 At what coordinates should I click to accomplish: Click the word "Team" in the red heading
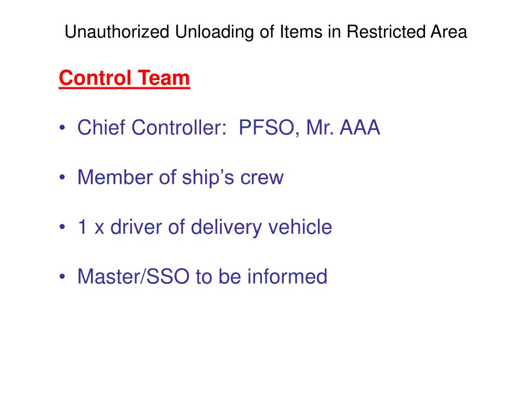(x=164, y=79)
